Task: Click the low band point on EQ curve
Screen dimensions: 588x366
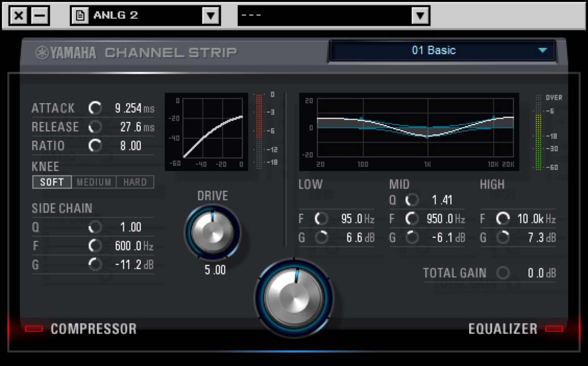Action: [x=361, y=119]
